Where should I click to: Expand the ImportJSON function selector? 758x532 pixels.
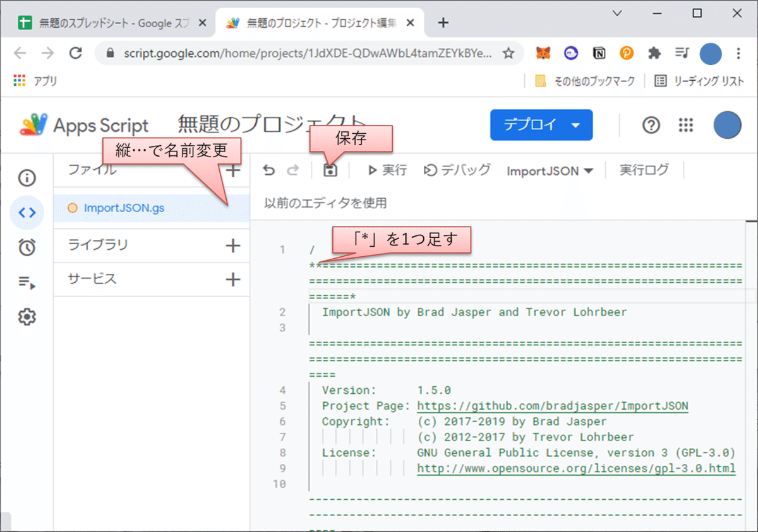click(550, 170)
